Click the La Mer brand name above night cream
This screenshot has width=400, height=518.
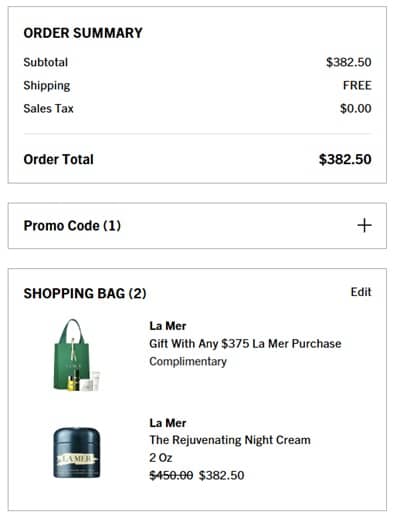[168, 423]
